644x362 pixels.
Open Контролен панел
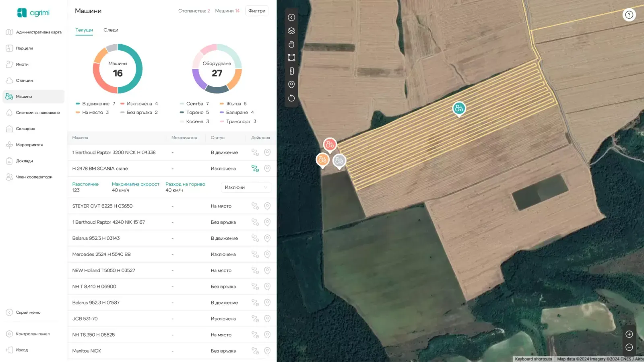28,334
